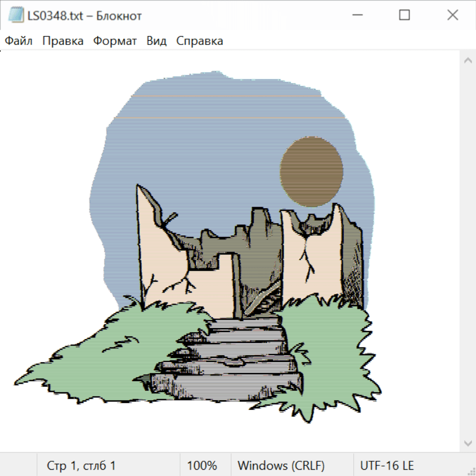Minimize the Блокнот window

click(356, 15)
